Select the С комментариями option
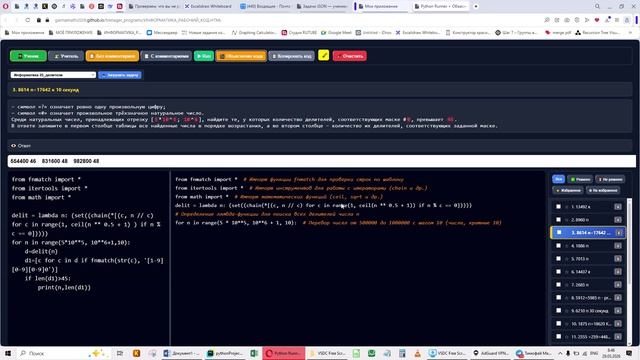This screenshot has width=640, height=360. click(166, 56)
